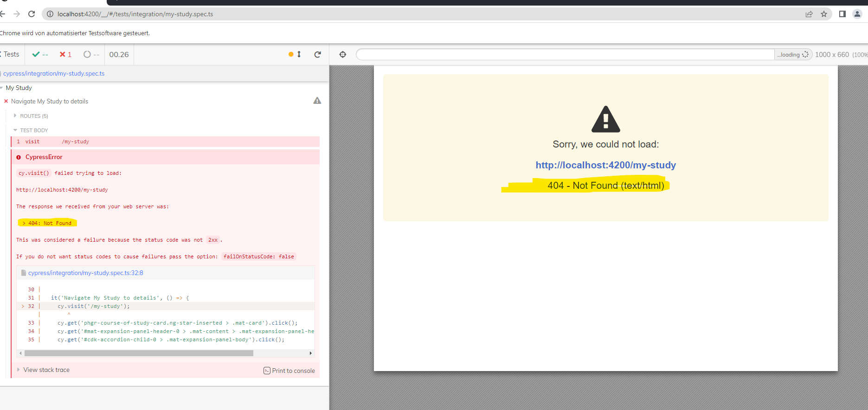Click the Cypress URL input field
This screenshot has width=868, height=410.
(x=565, y=54)
